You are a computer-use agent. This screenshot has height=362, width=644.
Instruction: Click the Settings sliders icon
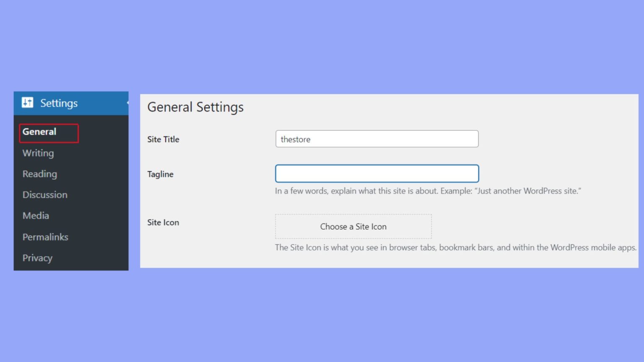coord(27,103)
